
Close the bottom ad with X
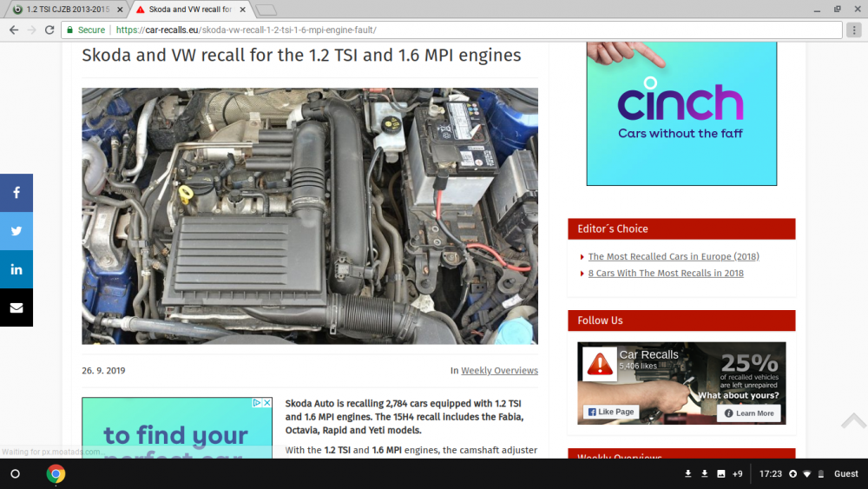click(266, 403)
